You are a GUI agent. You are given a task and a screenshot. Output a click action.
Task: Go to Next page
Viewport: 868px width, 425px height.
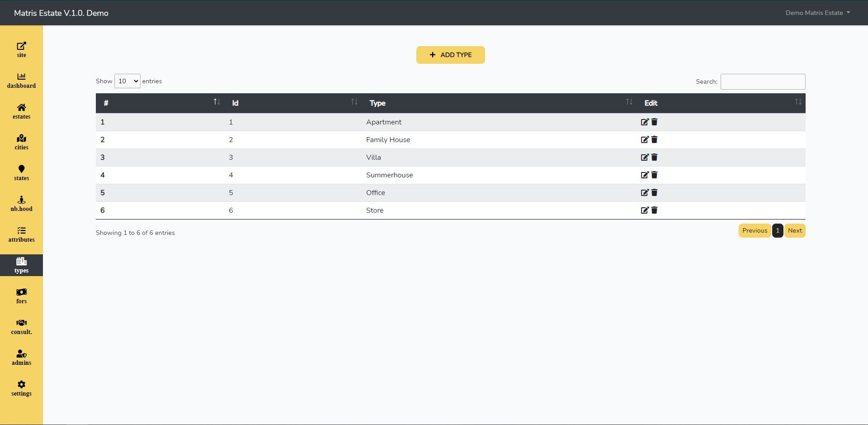pyautogui.click(x=795, y=230)
